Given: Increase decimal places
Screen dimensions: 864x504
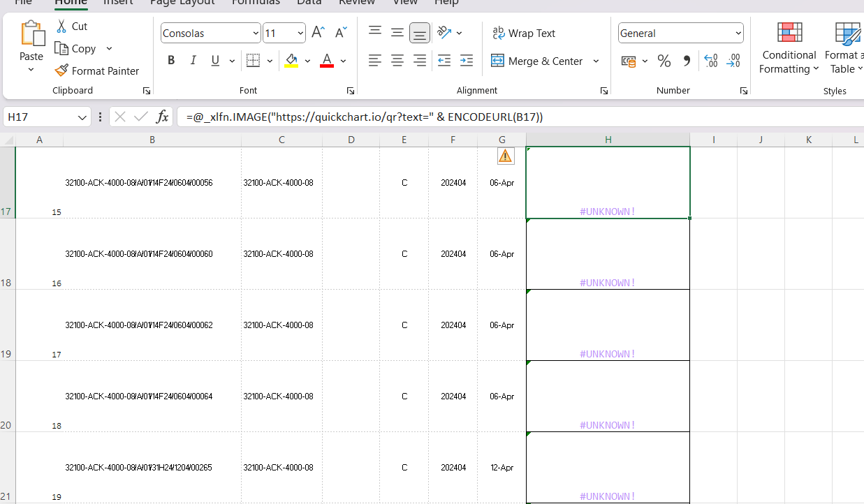Looking at the screenshot, I should point(711,61).
